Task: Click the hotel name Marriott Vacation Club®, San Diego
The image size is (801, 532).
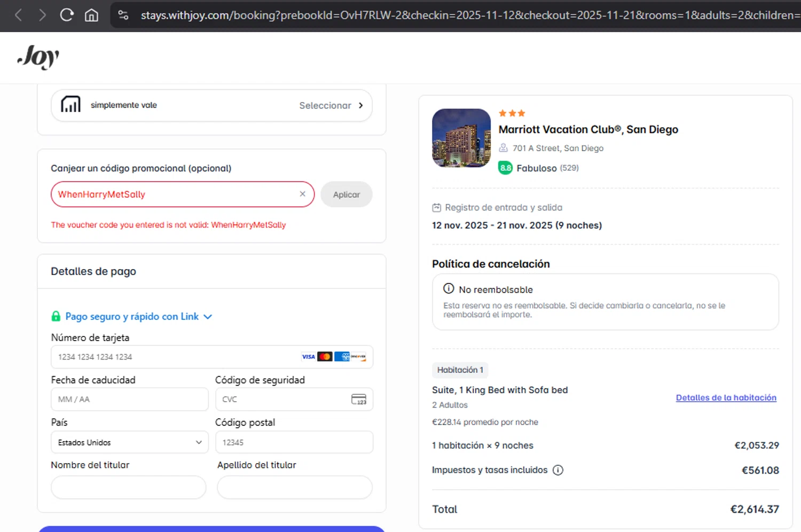Action: [x=588, y=130]
